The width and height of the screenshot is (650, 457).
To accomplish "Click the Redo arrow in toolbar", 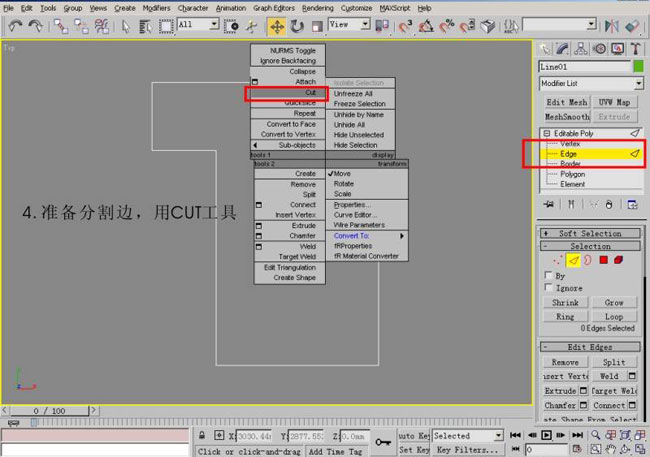I will click(36, 26).
